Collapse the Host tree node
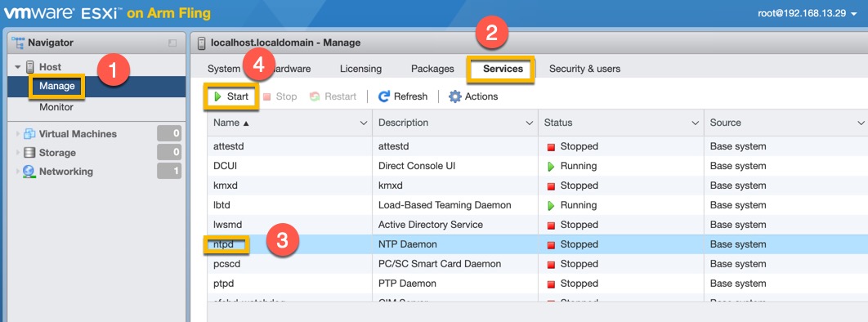 pyautogui.click(x=18, y=67)
